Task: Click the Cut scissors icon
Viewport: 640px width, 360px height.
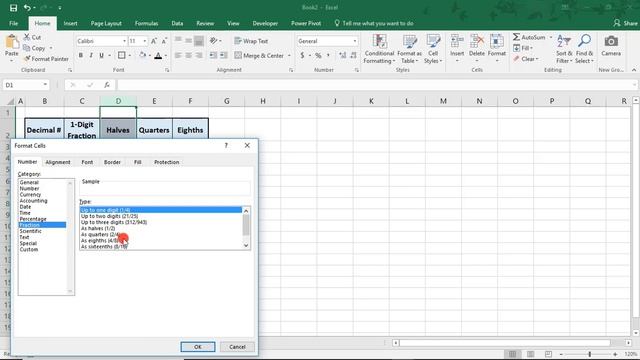Action: (x=27, y=37)
